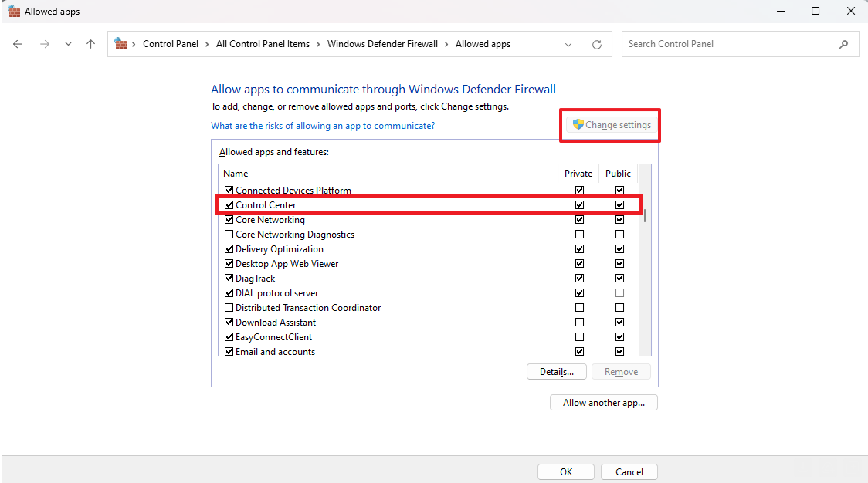
Task: Expand chevron before Control Panel breadcrumb
Action: [x=134, y=44]
